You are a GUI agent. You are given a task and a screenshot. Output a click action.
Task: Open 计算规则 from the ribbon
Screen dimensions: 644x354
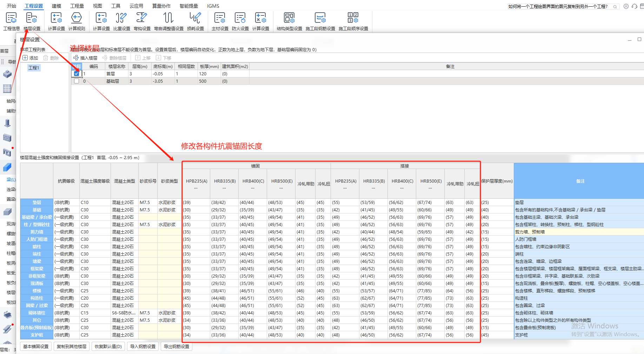tap(77, 21)
